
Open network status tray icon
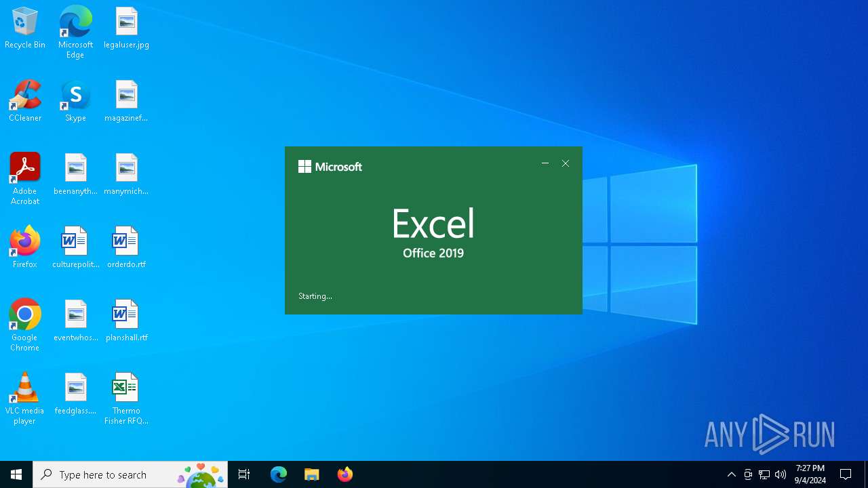pyautogui.click(x=764, y=474)
